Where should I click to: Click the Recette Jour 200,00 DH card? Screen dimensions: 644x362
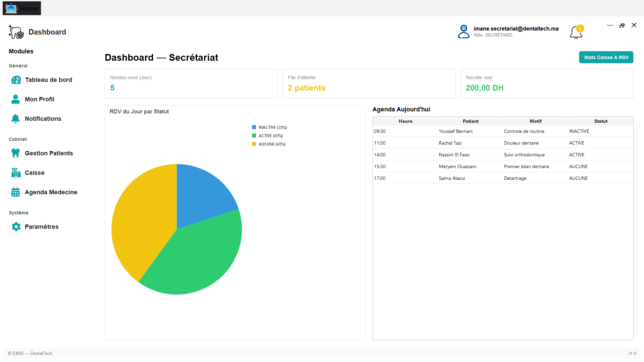coord(547,84)
